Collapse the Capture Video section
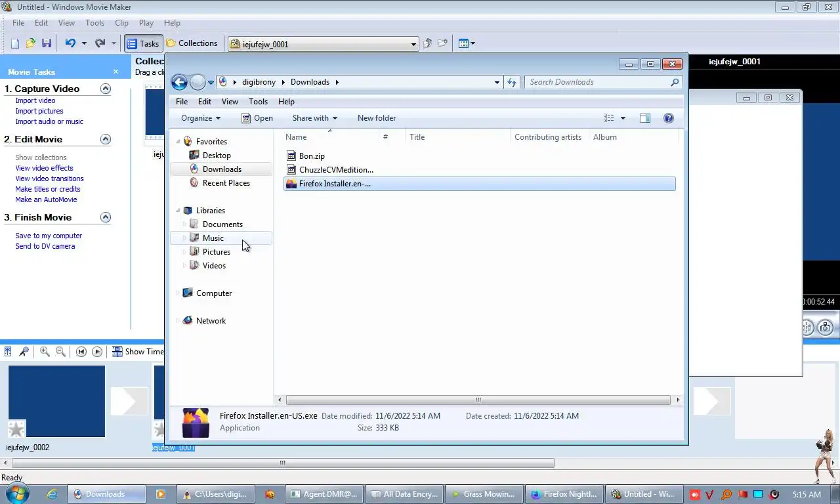Image resolution: width=840 pixels, height=504 pixels. pyautogui.click(x=106, y=89)
